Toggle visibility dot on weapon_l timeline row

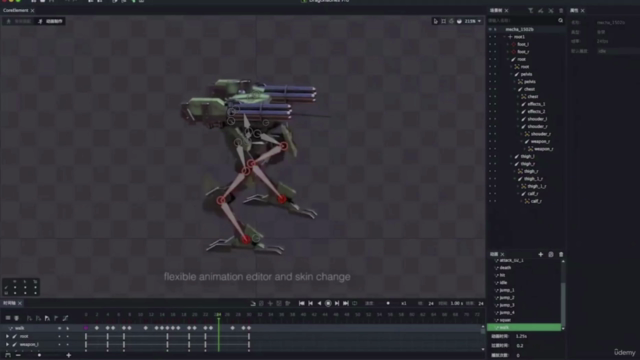(60, 344)
